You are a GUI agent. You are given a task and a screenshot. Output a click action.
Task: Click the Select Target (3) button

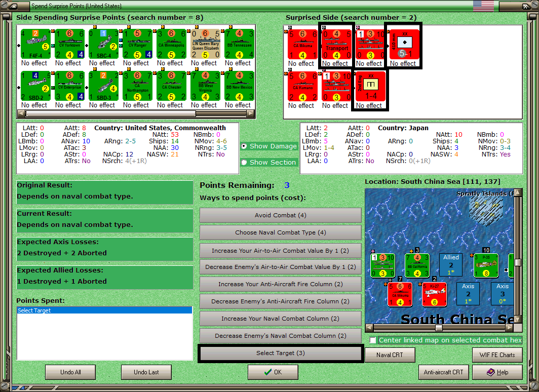281,353
